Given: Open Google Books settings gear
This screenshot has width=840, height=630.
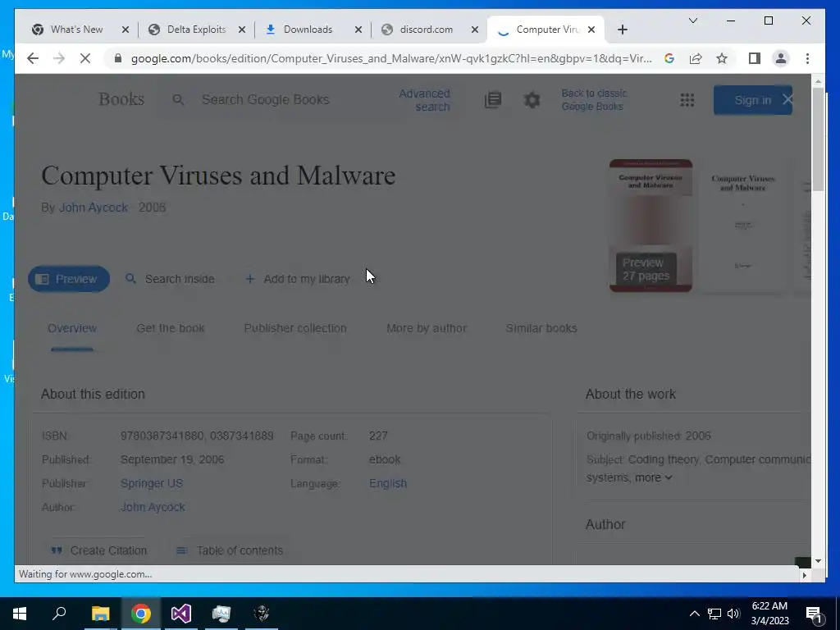Looking at the screenshot, I should 532,99.
